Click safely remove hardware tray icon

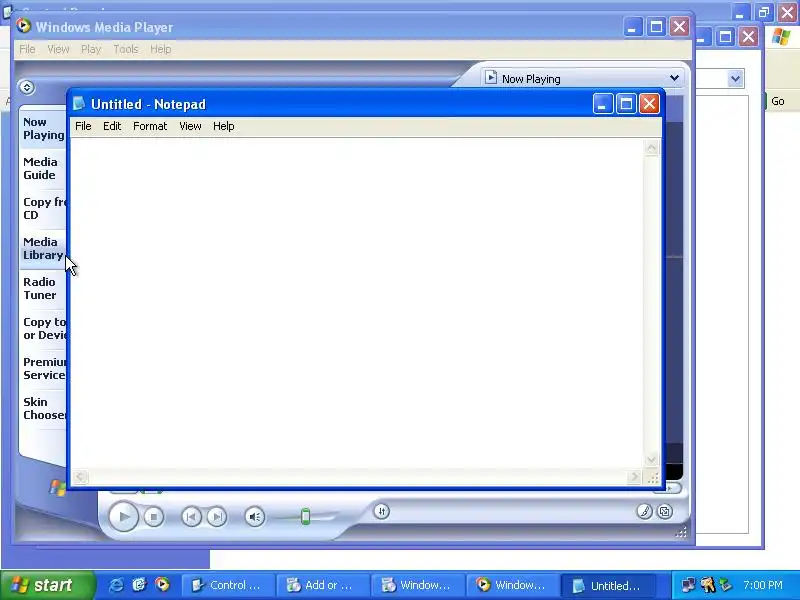pos(725,585)
